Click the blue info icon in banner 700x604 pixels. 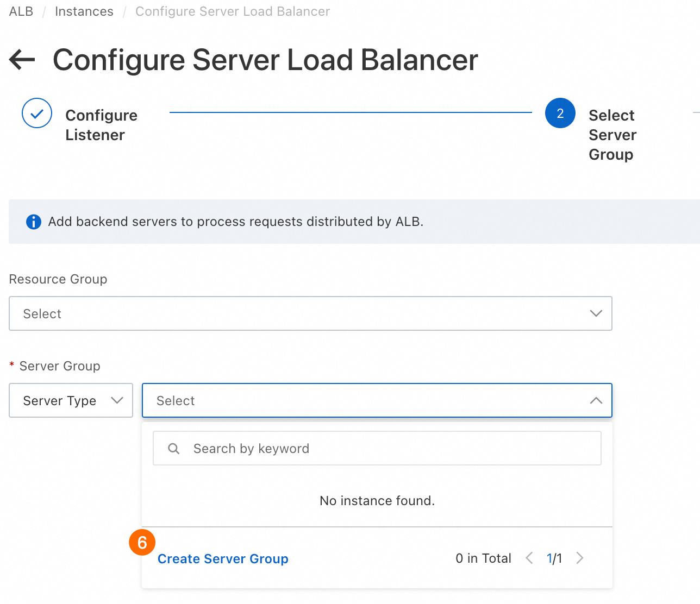pos(34,222)
